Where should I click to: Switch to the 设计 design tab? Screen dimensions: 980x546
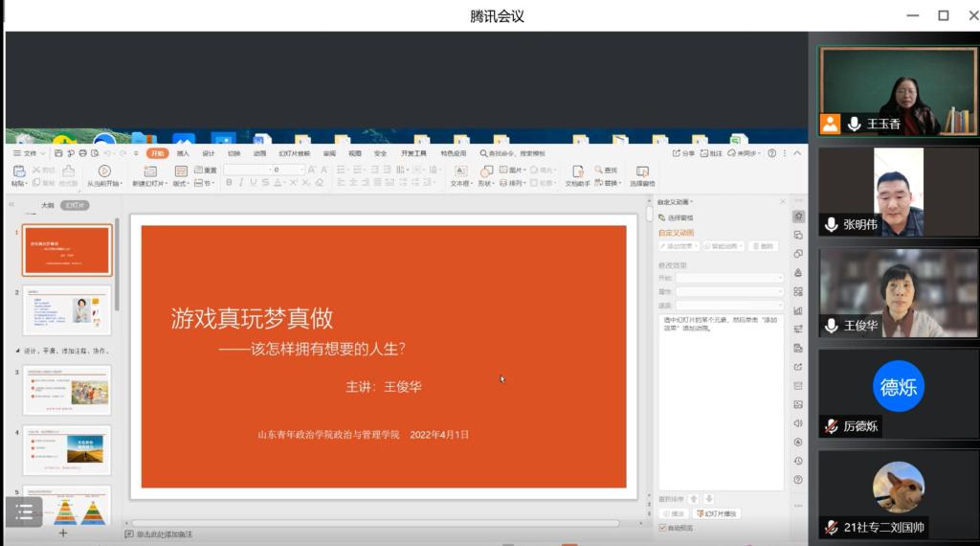(x=209, y=153)
